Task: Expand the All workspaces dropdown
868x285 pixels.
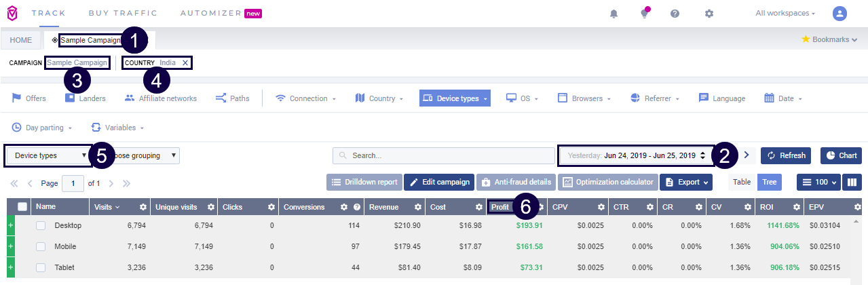Action: 785,14
